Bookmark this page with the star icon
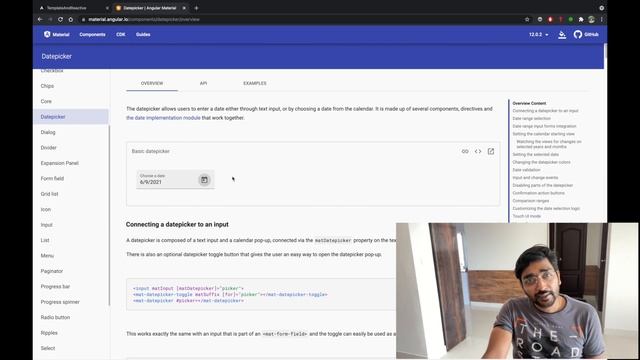The image size is (640, 360). [x=527, y=19]
